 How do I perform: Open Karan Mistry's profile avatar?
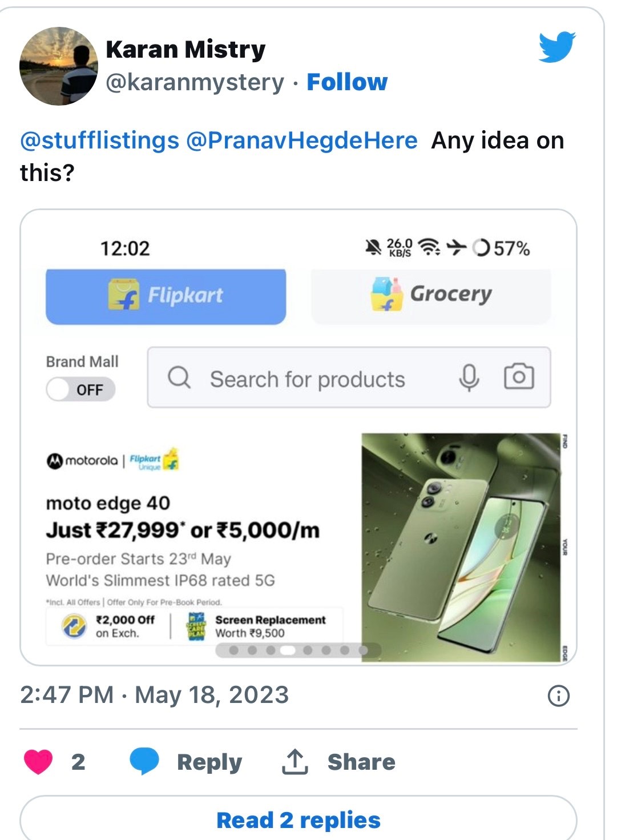58,66
